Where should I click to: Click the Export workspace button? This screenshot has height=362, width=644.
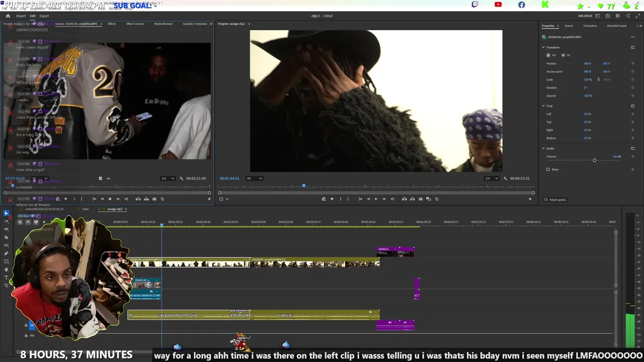tap(44, 16)
